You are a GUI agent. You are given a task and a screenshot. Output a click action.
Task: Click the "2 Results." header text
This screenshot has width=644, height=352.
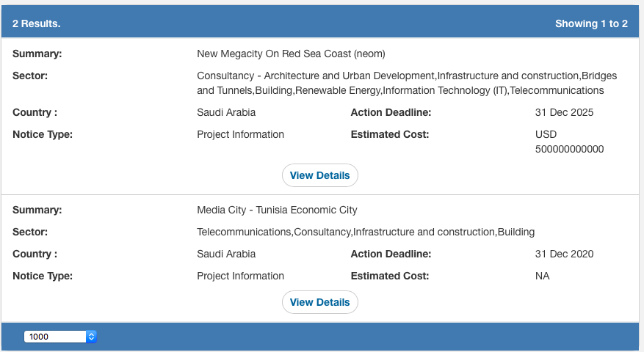pos(37,23)
